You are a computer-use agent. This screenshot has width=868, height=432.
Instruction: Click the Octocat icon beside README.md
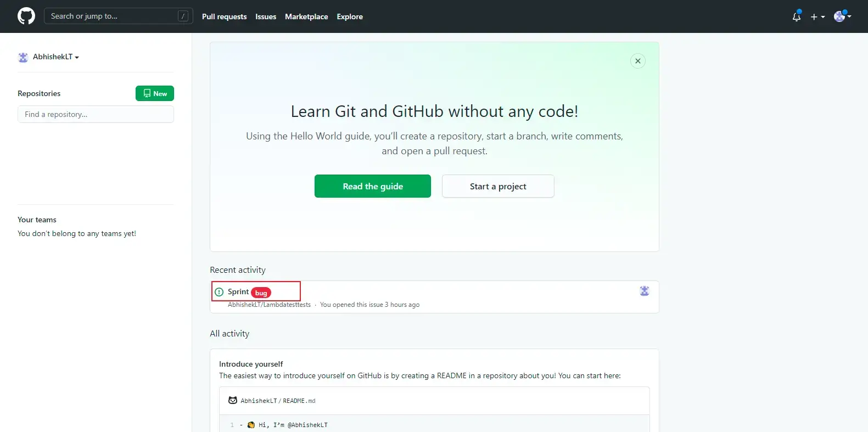233,401
